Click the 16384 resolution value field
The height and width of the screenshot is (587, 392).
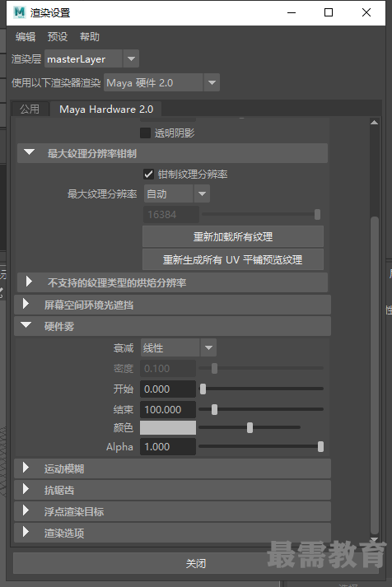pos(171,215)
